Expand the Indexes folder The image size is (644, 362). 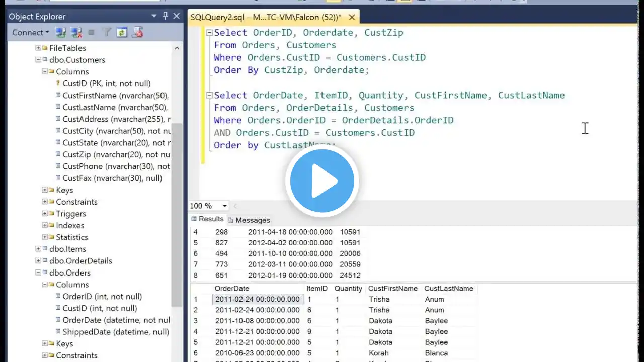click(x=45, y=225)
